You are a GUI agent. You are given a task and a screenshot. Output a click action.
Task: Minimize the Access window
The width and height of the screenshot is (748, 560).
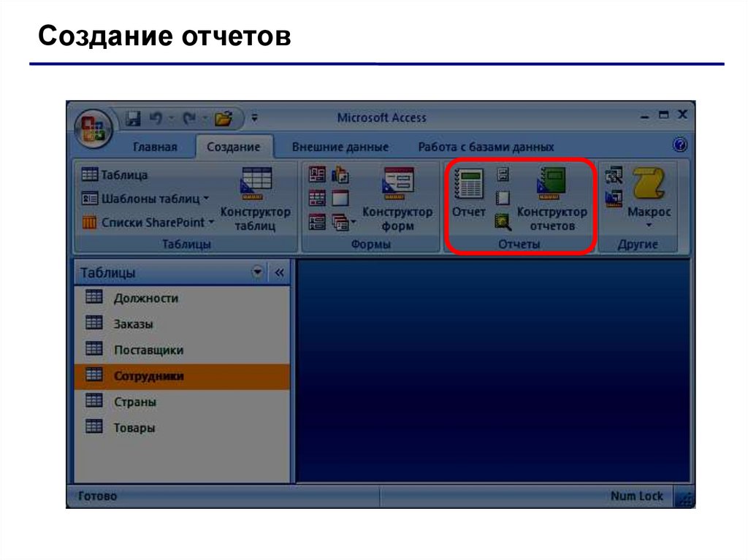645,116
